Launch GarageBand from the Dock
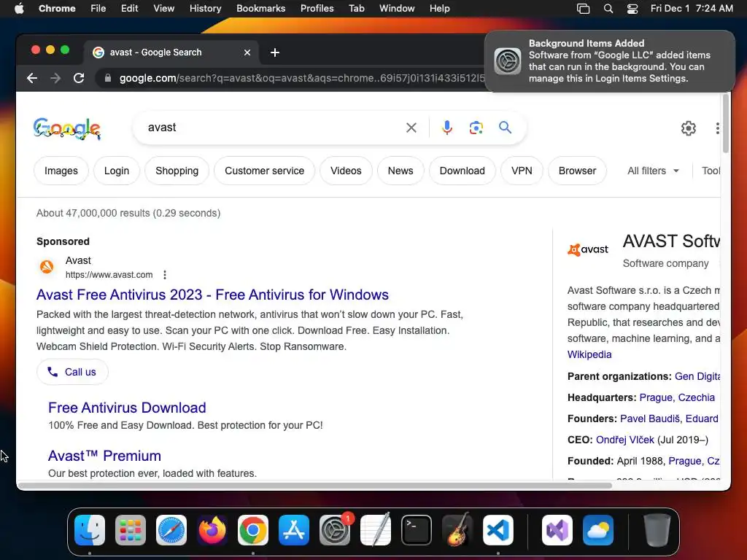747x560 pixels. click(x=457, y=530)
